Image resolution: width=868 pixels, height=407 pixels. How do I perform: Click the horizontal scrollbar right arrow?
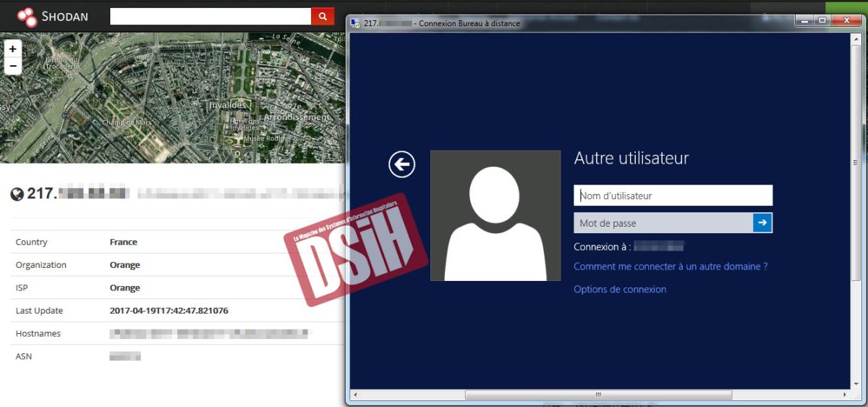coord(845,395)
